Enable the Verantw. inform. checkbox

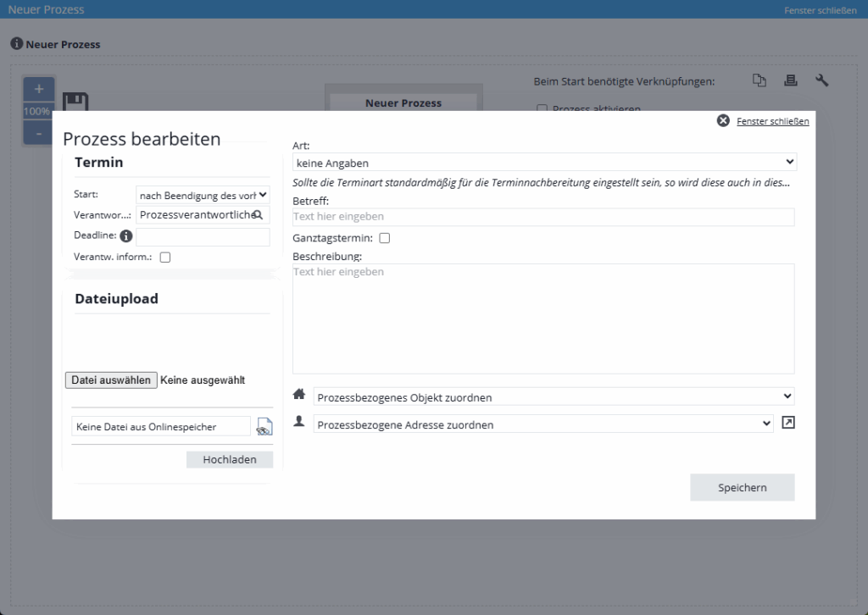tap(165, 258)
